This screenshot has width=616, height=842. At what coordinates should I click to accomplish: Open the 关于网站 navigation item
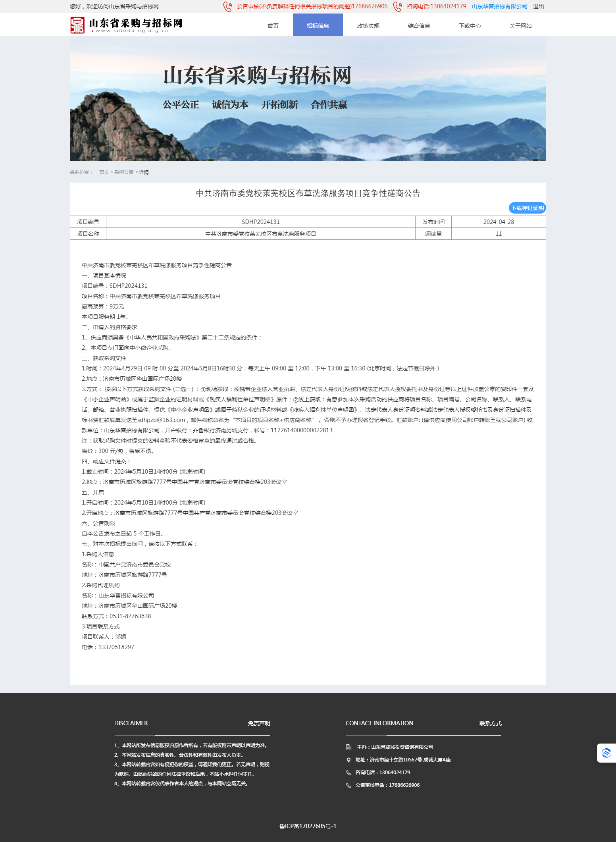pos(521,26)
